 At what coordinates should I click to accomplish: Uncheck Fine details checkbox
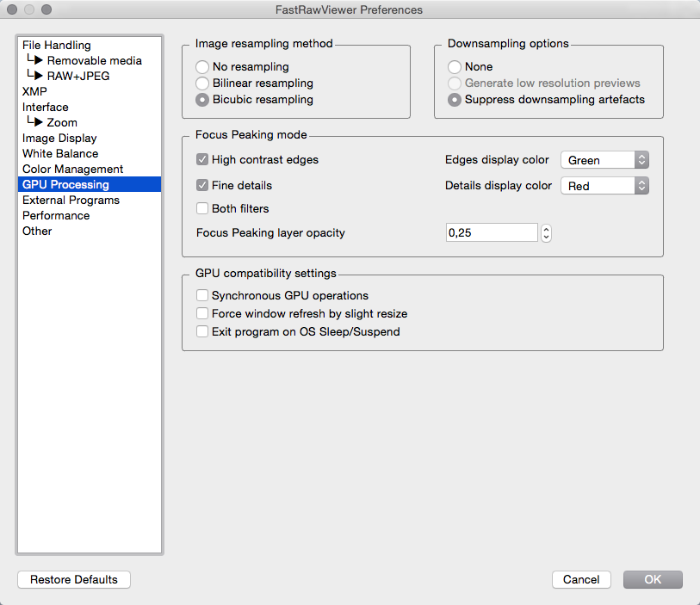pyautogui.click(x=202, y=185)
